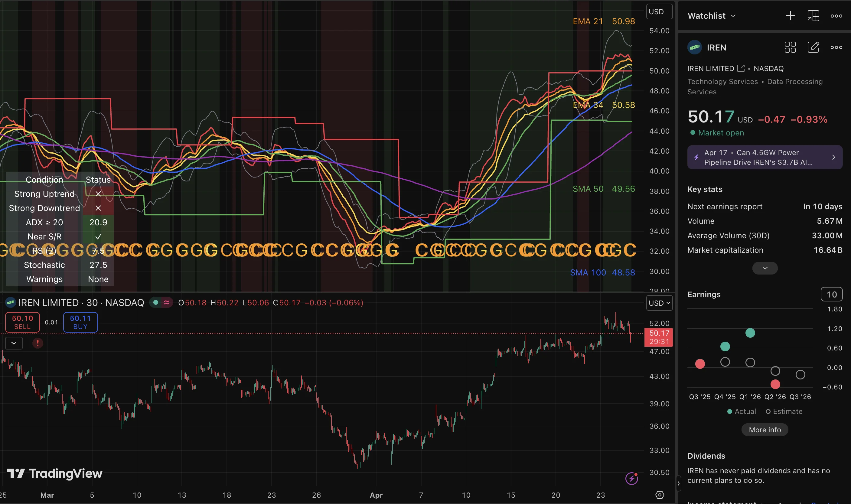
Task: Click the EMA 34 50.58 label
Action: (604, 105)
